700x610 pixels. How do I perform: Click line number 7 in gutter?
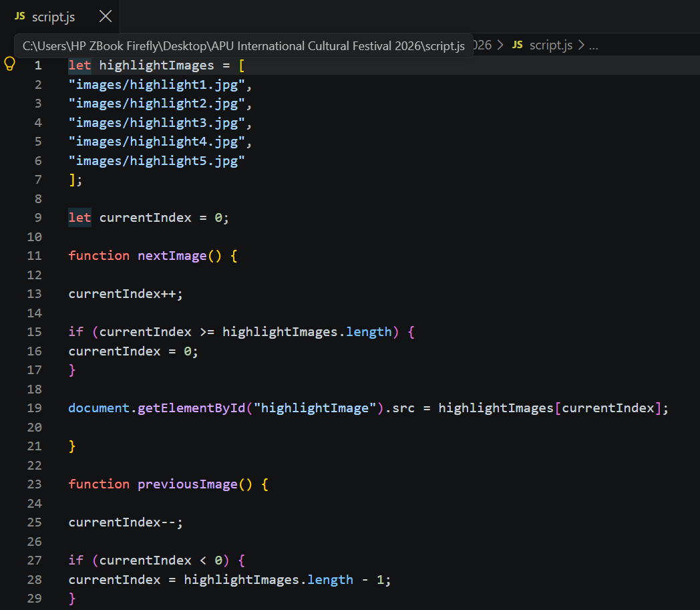pyautogui.click(x=38, y=180)
